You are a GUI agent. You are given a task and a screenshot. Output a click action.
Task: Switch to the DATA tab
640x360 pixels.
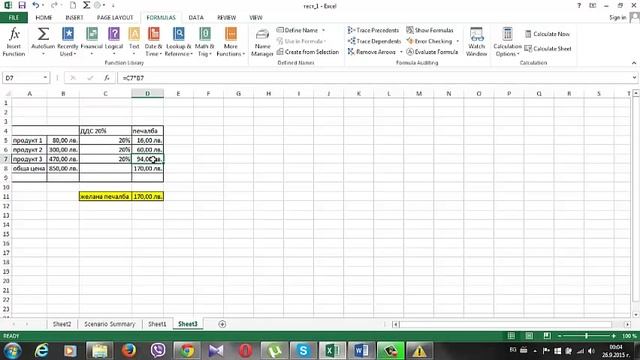(x=196, y=18)
